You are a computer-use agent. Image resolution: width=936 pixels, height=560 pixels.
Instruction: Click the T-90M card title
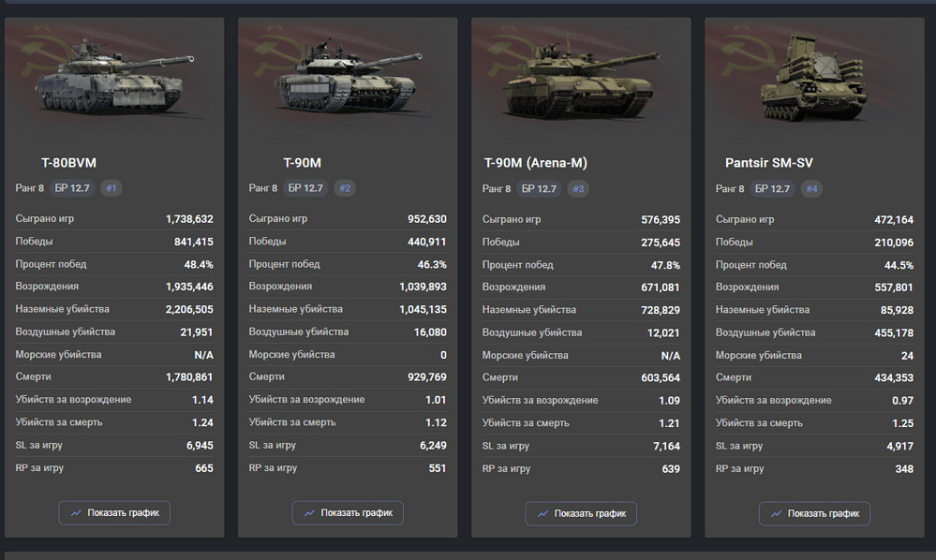pos(302,163)
